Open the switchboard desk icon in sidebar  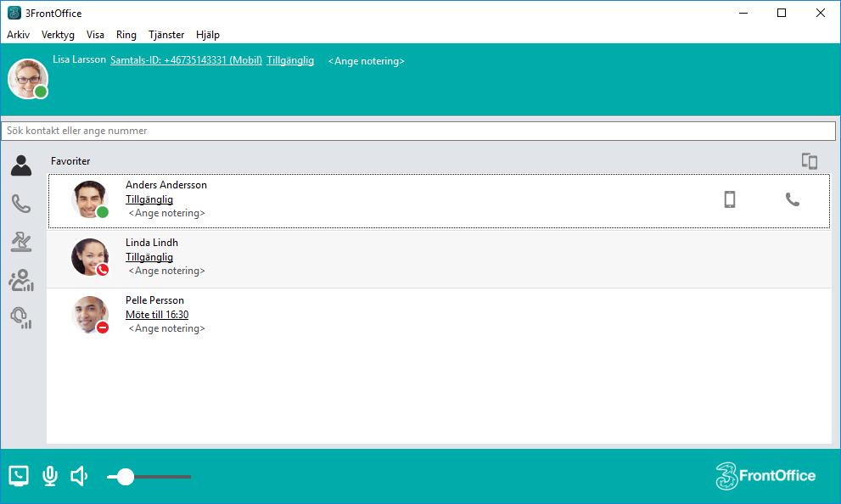tap(21, 241)
